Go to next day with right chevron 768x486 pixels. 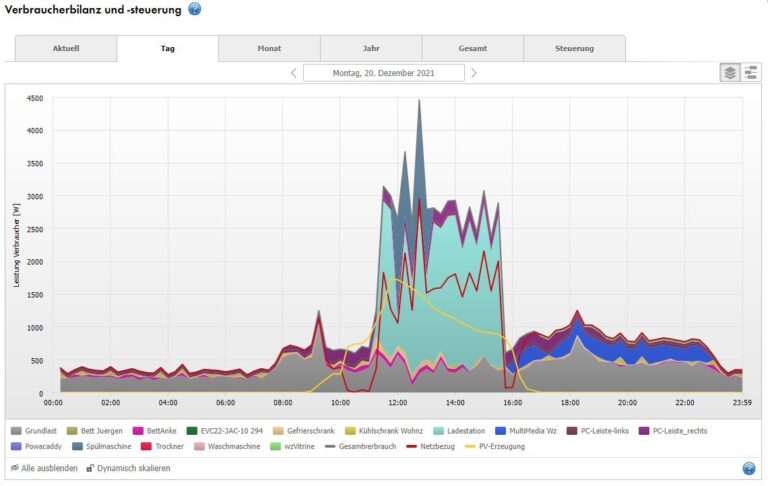(x=474, y=73)
